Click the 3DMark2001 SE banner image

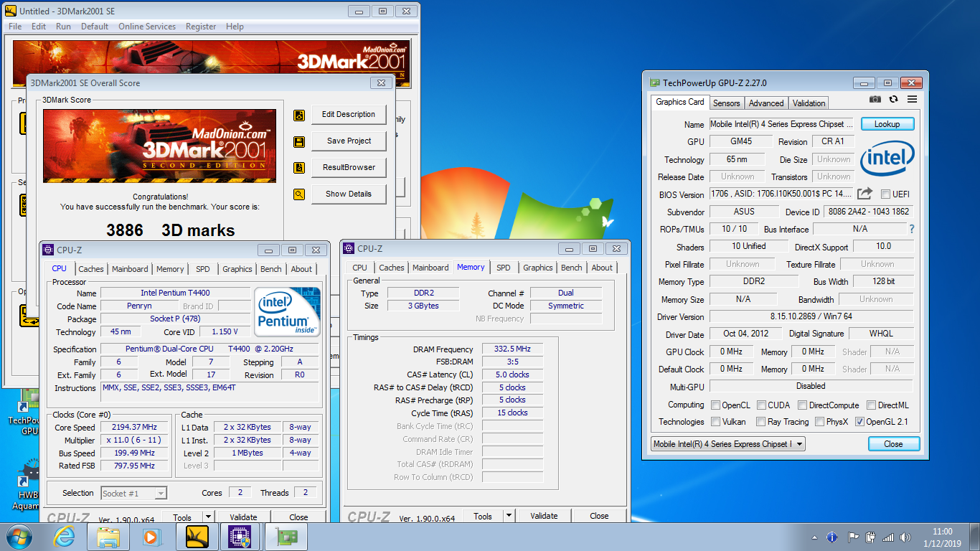159,146
